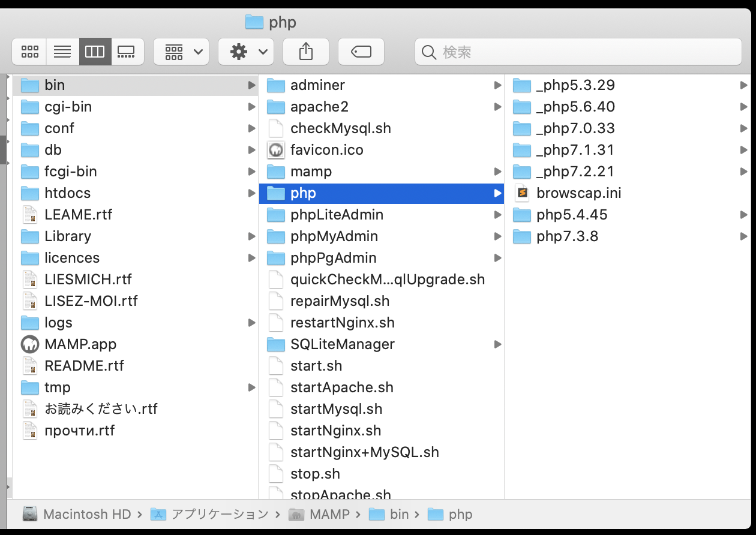
Task: Expand the php7.3.8 folder arrow
Action: click(x=744, y=236)
